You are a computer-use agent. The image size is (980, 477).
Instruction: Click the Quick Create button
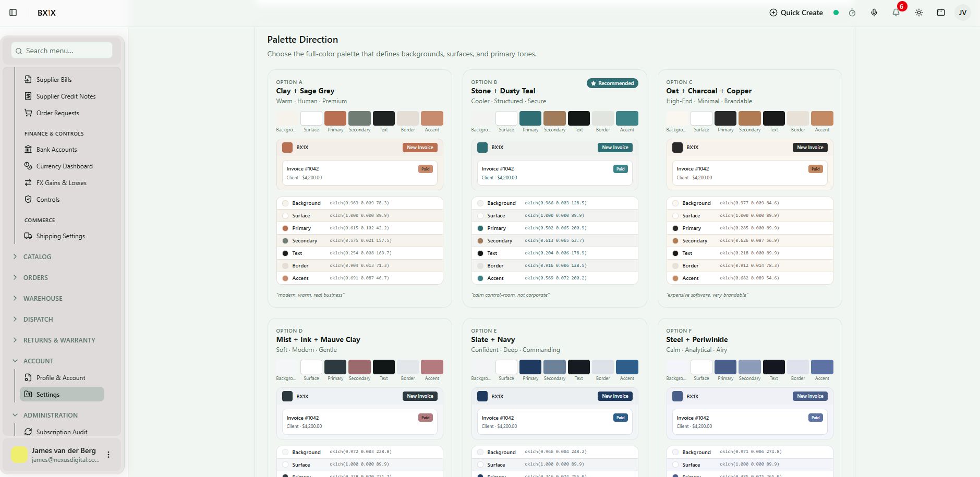[x=796, y=13]
